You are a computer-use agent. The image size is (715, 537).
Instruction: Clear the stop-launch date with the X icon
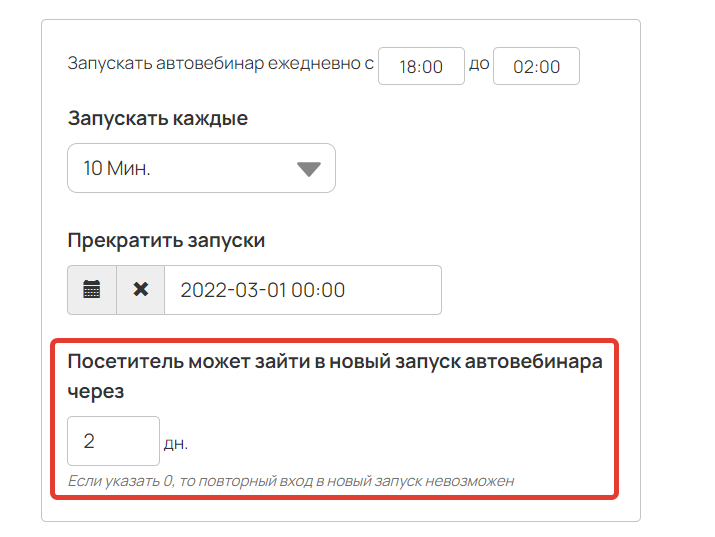pyautogui.click(x=140, y=290)
